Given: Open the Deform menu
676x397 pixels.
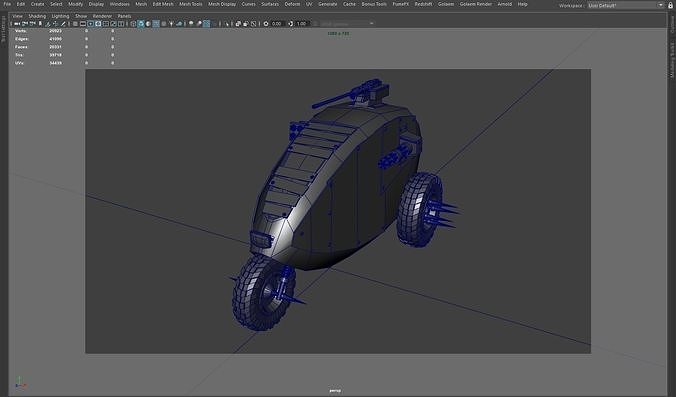Looking at the screenshot, I should 292,4.
